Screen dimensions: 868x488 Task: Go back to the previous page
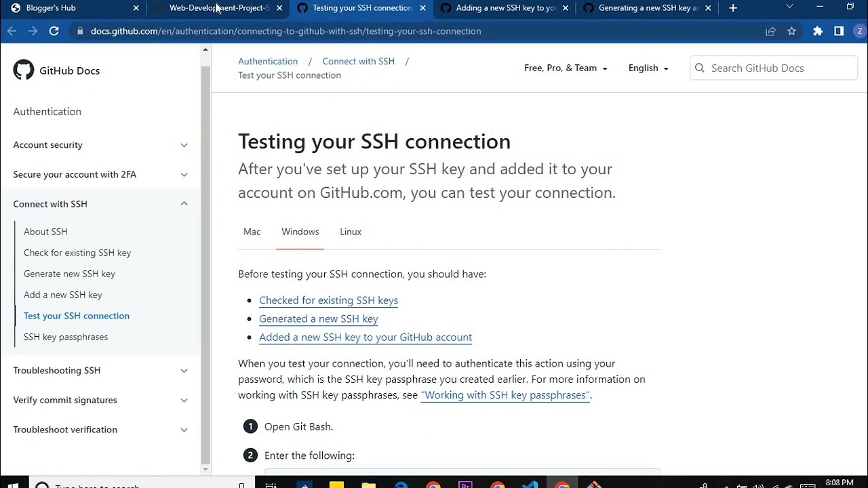tap(12, 31)
